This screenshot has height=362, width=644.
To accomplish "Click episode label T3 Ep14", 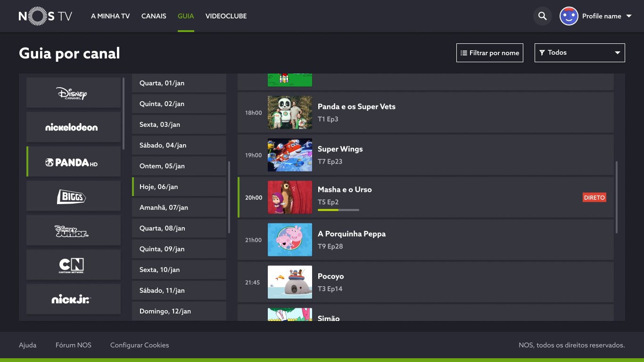I will coord(330,289).
